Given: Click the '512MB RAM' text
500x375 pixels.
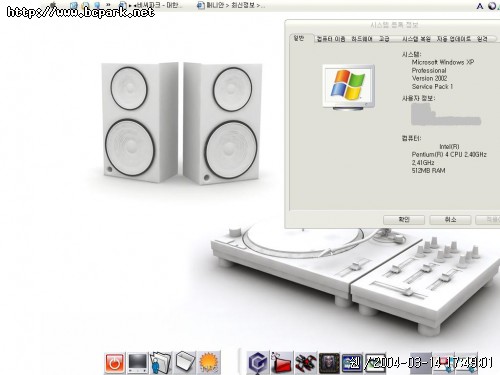Looking at the screenshot, I should click(428, 171).
